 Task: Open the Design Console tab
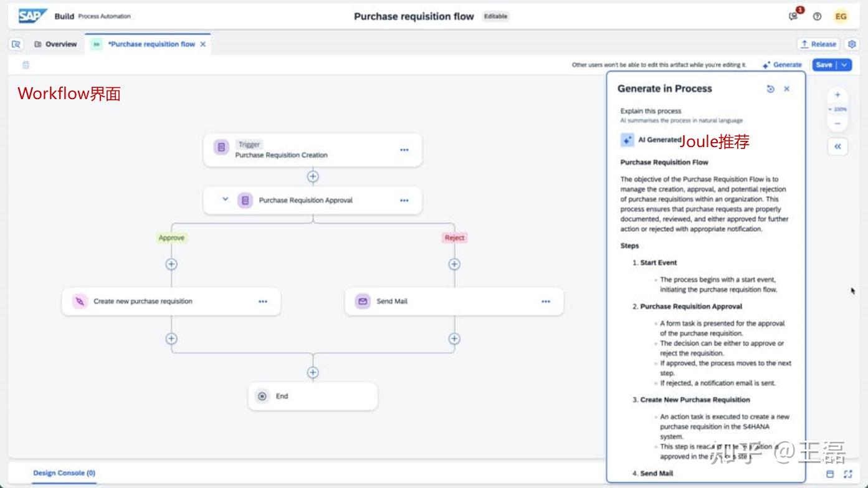(x=64, y=473)
